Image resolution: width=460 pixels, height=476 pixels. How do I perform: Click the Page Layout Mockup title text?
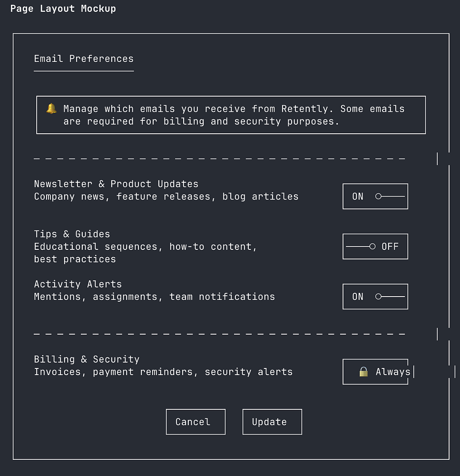point(63,9)
